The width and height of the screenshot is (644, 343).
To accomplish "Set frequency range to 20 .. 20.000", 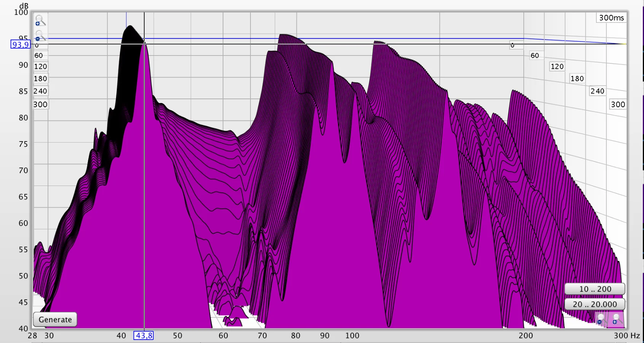I will click(x=595, y=304).
